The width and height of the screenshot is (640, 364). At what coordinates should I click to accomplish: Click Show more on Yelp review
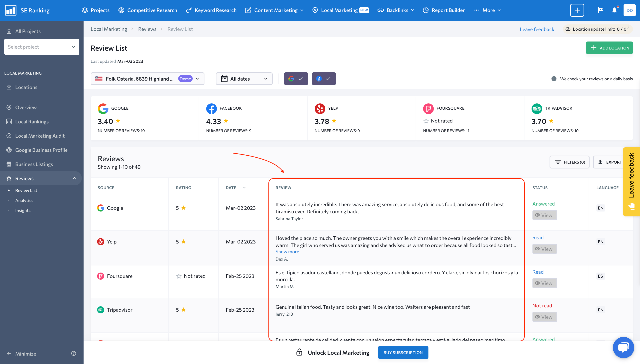coord(287,252)
